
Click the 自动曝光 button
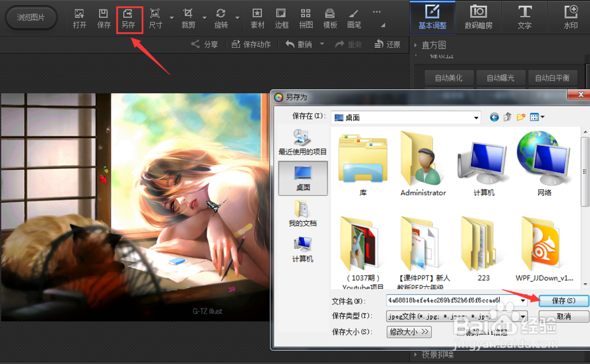click(500, 78)
